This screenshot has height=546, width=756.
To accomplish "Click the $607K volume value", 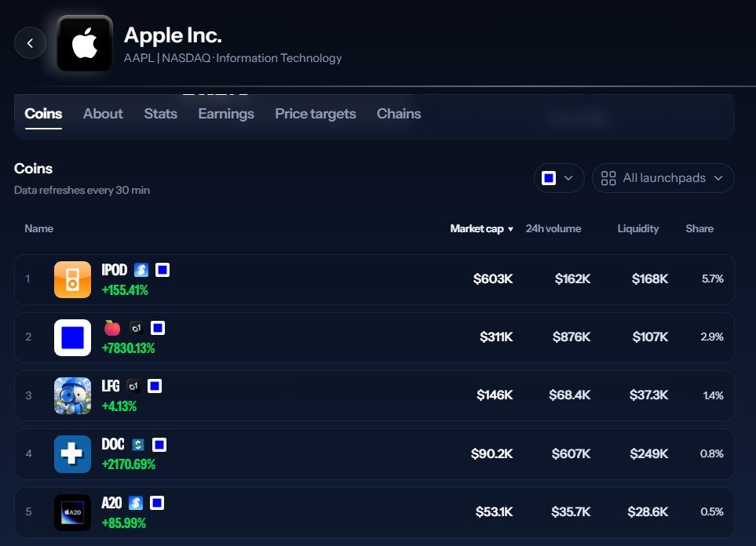I will pos(571,454).
